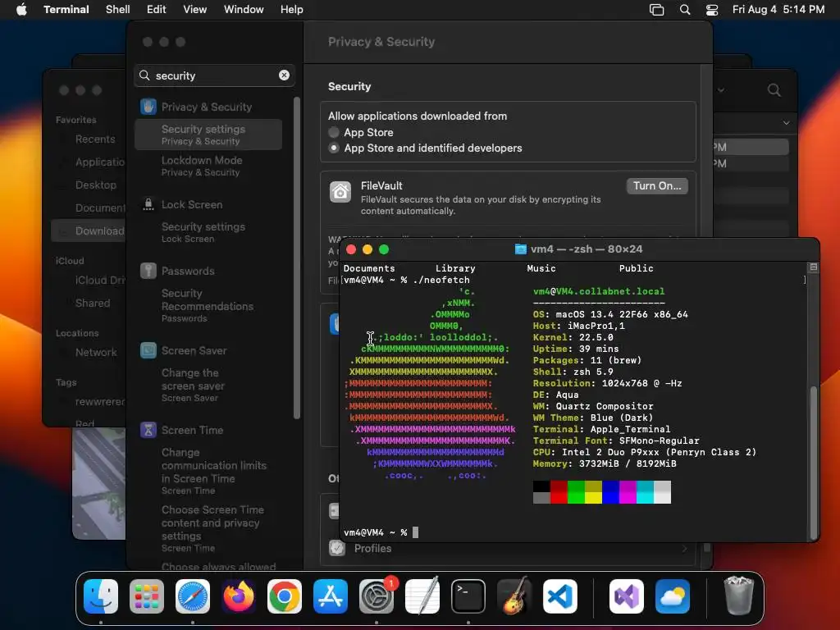The height and width of the screenshot is (630, 840).
Task: Open the Terminal application menu
Action: (66, 10)
